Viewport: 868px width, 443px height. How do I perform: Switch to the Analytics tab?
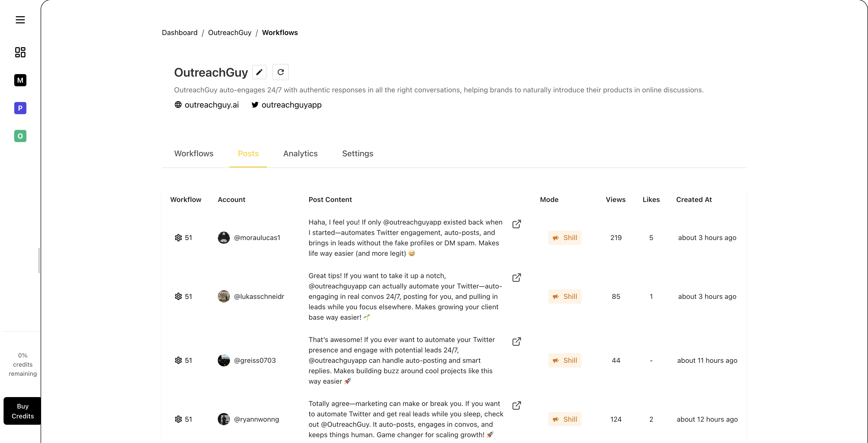click(300, 153)
